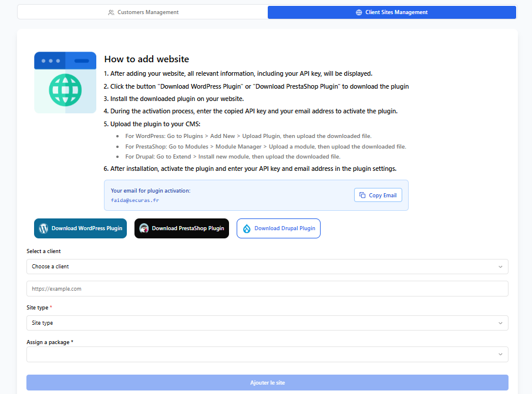This screenshot has height=394, width=532.
Task: Click the users icon on Customers Management tab
Action: 112,12
